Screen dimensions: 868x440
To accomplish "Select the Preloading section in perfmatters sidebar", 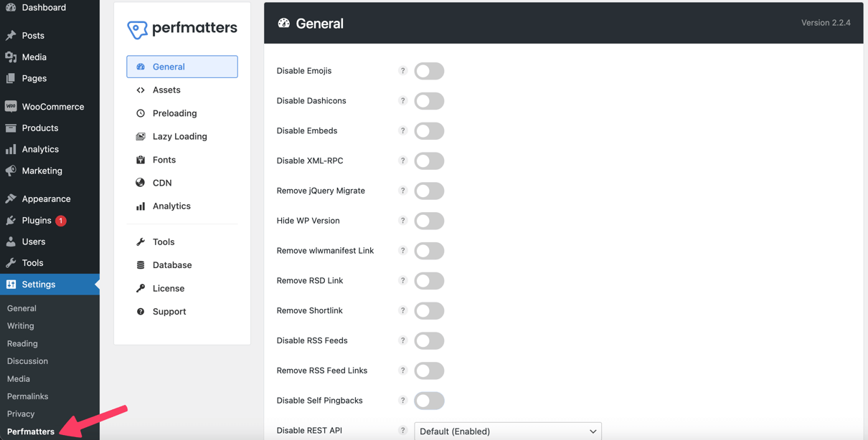I will click(x=174, y=113).
